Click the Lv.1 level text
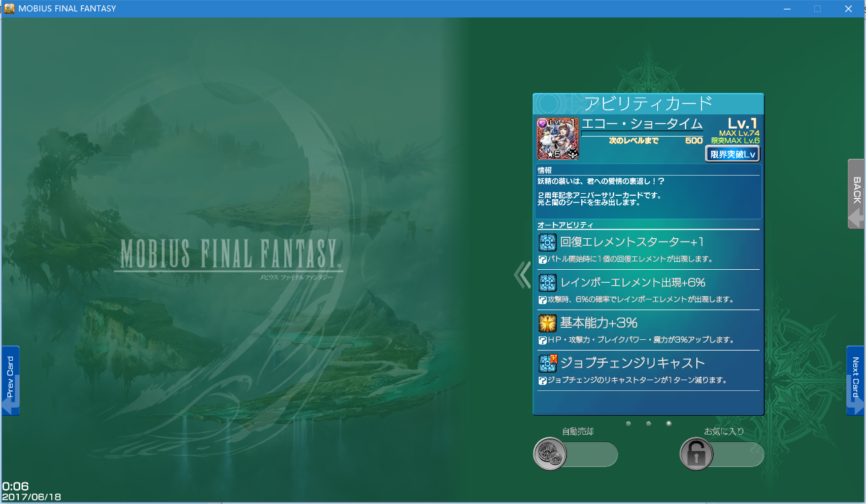 pyautogui.click(x=743, y=123)
